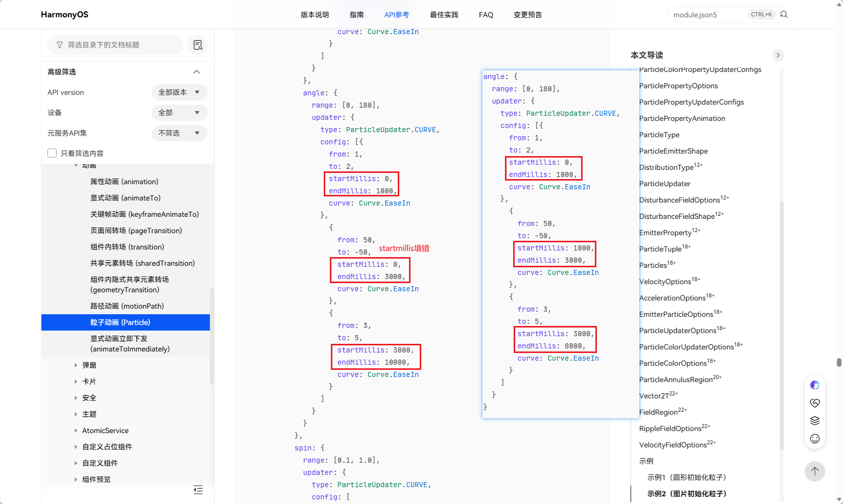The height and width of the screenshot is (504, 843).
Task: Open the API version 全部版本 dropdown
Action: tap(180, 92)
